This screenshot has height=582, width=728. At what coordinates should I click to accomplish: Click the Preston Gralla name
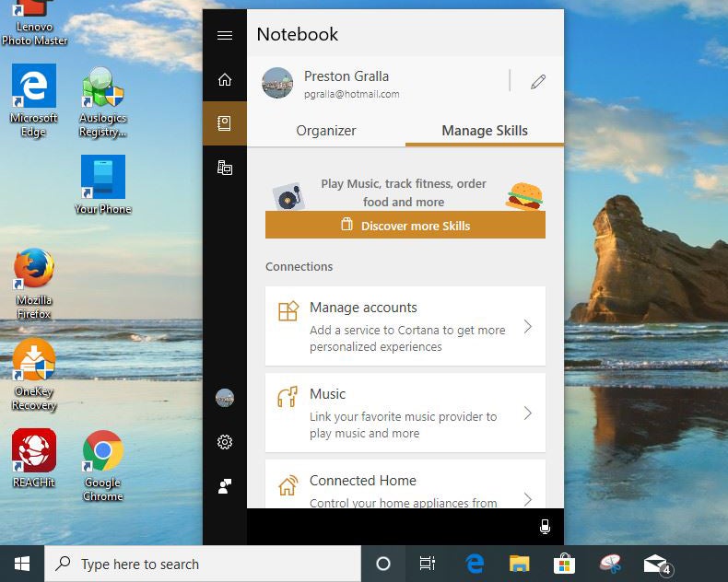click(346, 76)
